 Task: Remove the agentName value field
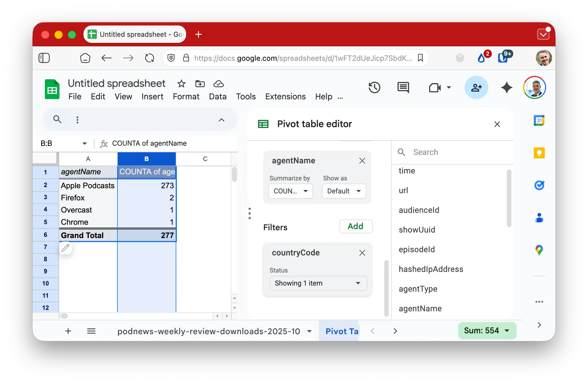tap(362, 161)
